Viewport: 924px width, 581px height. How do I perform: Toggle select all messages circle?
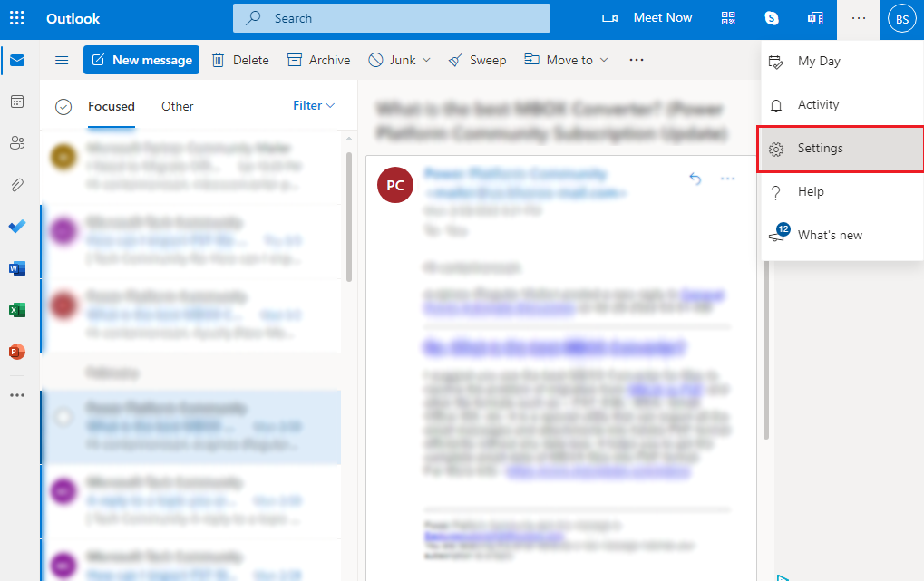(x=63, y=107)
